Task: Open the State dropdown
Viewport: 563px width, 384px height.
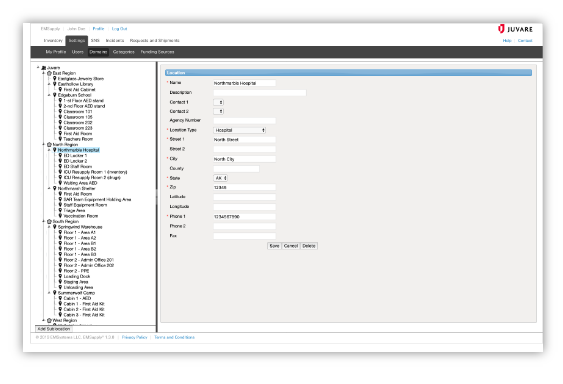Action: [x=220, y=178]
